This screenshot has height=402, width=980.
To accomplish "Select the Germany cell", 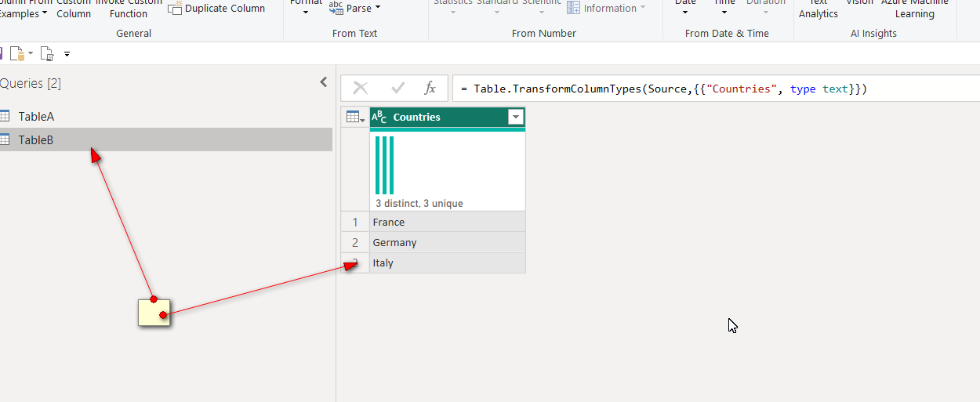I will 448,242.
